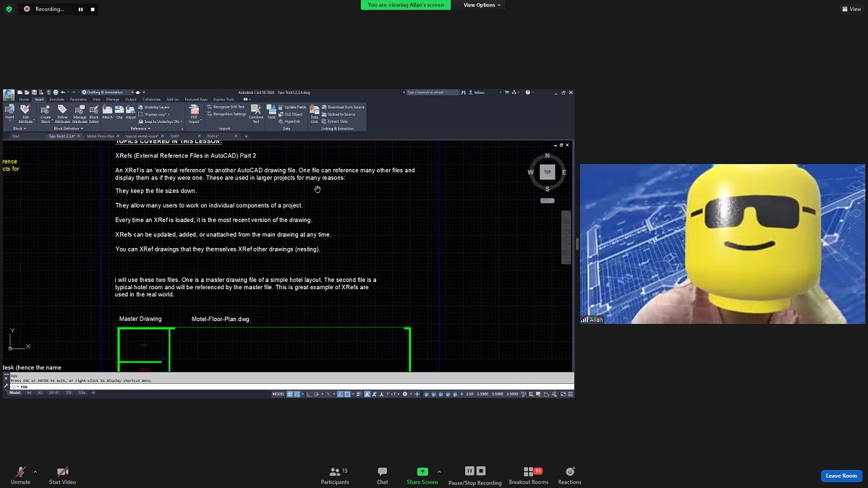Open Share Screen options arrow
The image size is (868, 488).
pos(439,471)
